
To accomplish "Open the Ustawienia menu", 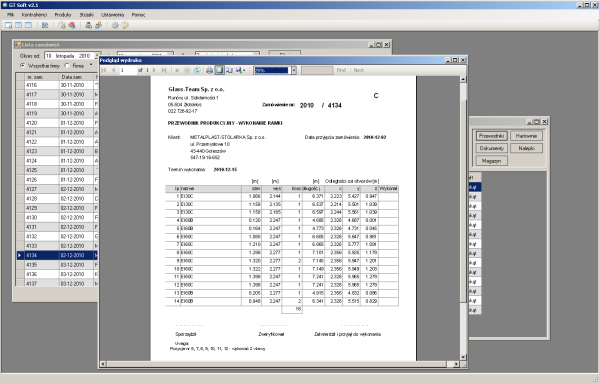I will tap(112, 15).
